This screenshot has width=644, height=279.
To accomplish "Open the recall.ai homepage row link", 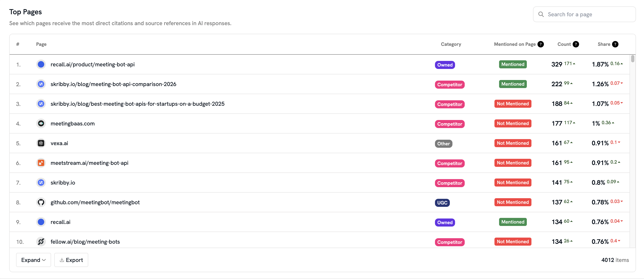I will pyautogui.click(x=61, y=222).
